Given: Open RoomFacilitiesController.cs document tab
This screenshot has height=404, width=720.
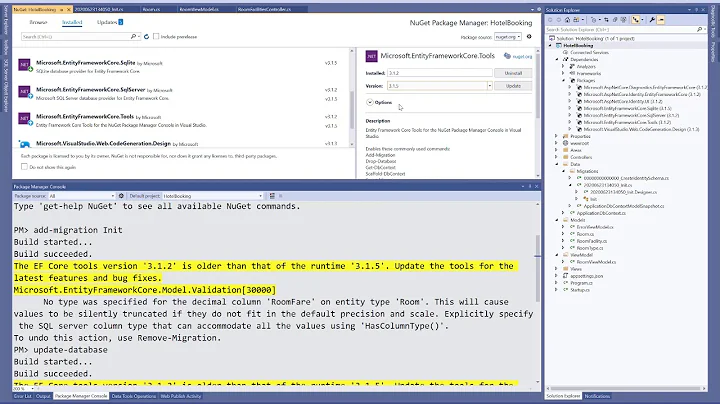Looking at the screenshot, I should 264,9.
